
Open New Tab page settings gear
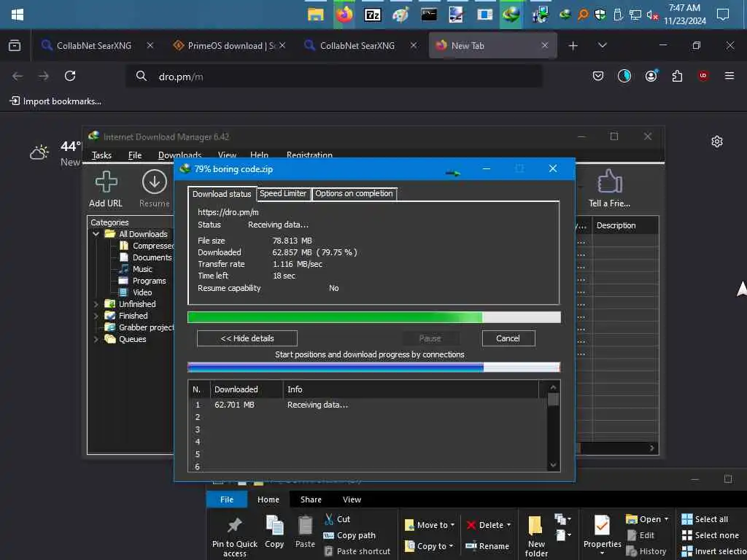[717, 141]
